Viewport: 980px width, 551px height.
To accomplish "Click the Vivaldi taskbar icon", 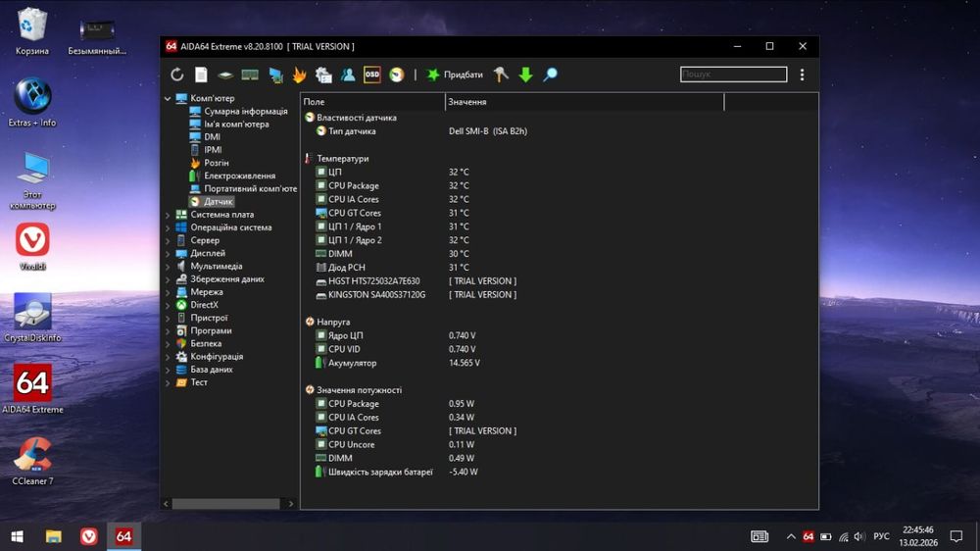I will pyautogui.click(x=89, y=536).
